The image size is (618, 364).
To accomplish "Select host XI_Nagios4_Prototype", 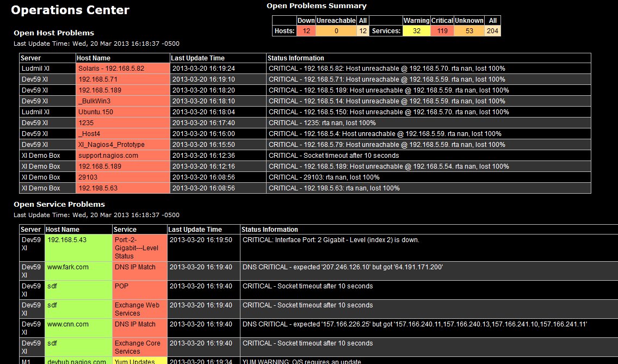I will click(x=112, y=145).
